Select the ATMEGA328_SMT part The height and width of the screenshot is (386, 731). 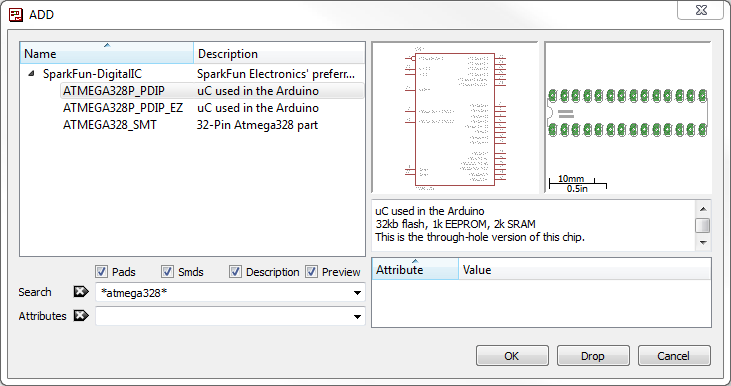click(110, 125)
